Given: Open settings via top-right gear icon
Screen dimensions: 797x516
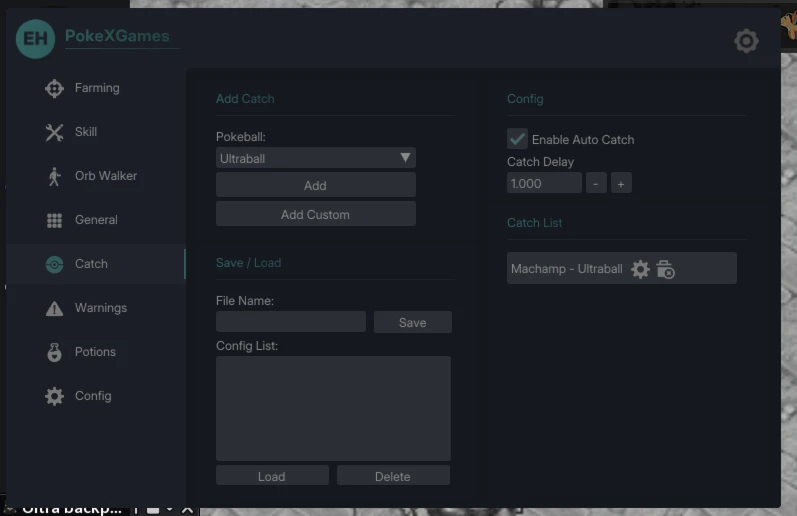Looking at the screenshot, I should pos(746,41).
